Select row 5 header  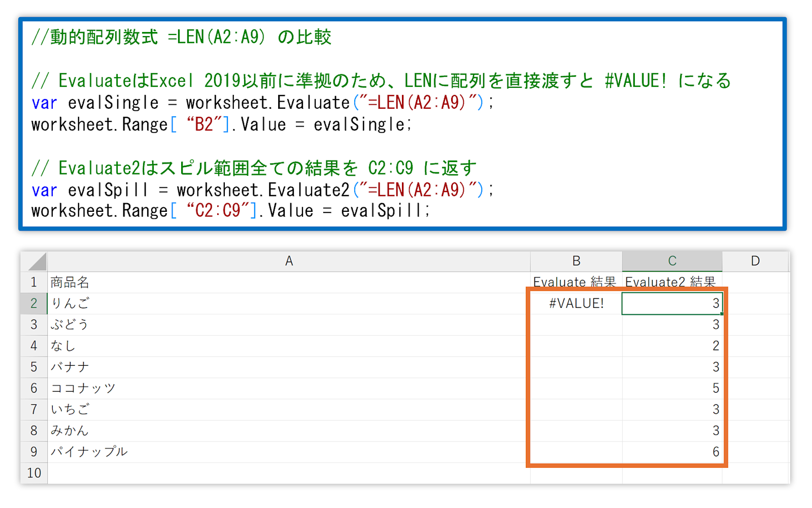coord(34,367)
